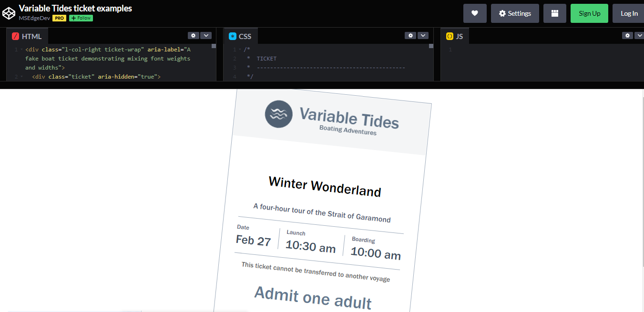Heart this pen to like it
This screenshot has height=312, width=644.
tap(475, 13)
